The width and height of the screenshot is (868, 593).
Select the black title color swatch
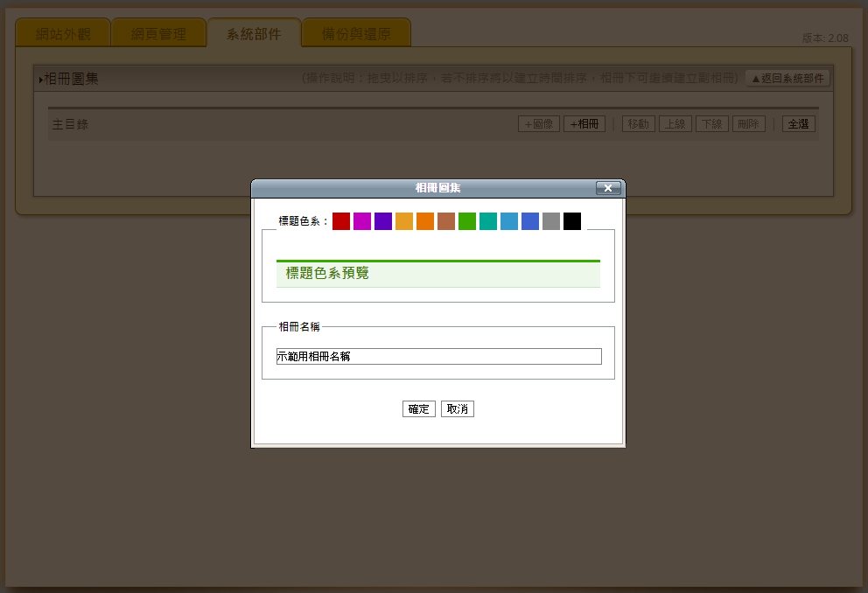[x=572, y=221]
